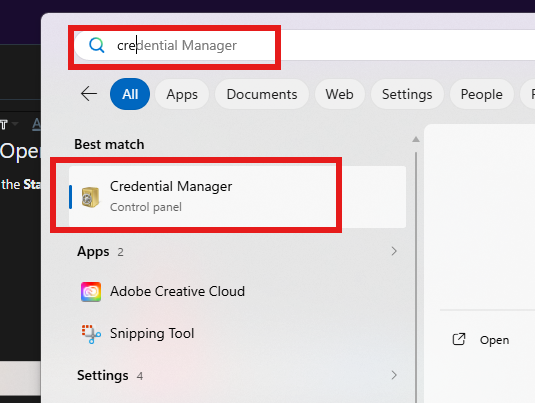The image size is (535, 403).
Task: Click the Apps section header
Action: click(93, 252)
